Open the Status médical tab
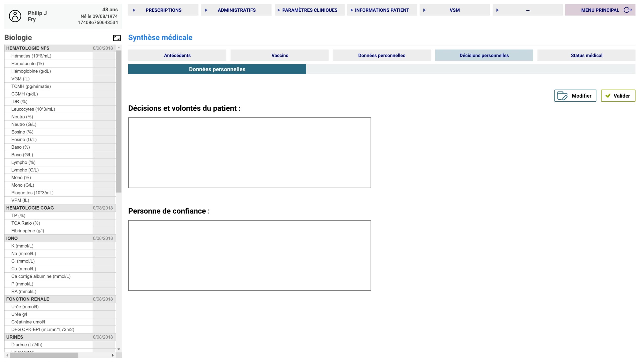Viewport: 644px width, 362px height. coord(586,55)
